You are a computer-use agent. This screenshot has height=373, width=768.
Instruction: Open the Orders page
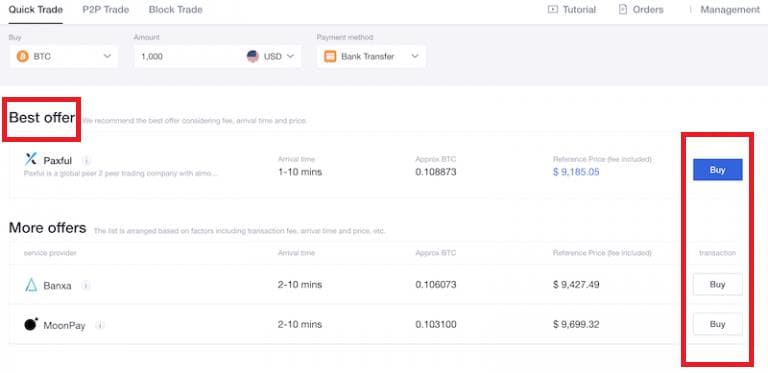pos(648,9)
